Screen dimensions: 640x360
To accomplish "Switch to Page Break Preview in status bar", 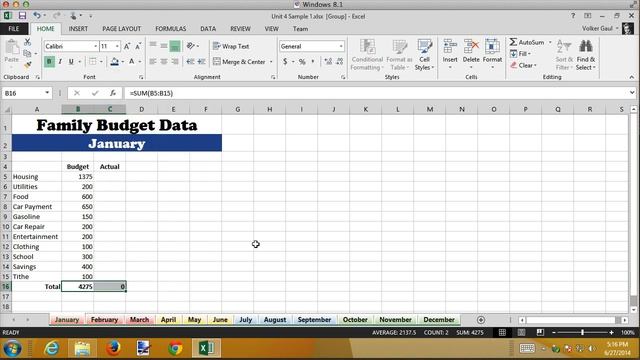I will pos(540,332).
